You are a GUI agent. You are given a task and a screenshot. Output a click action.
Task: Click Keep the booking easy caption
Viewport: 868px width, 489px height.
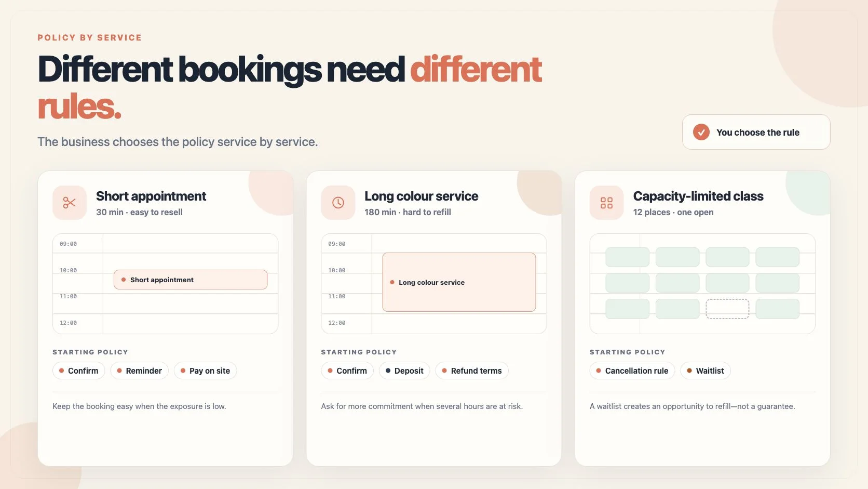pos(139,406)
